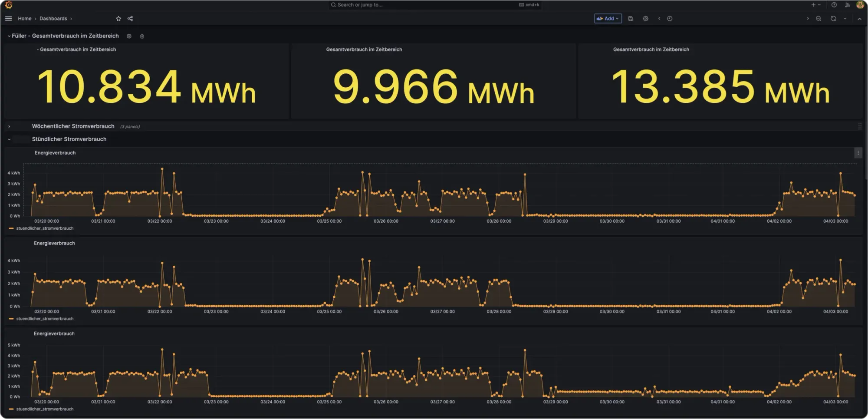Image resolution: width=868 pixels, height=419 pixels.
Task: Collapse the top toolbar with the chevron
Action: 859,19
